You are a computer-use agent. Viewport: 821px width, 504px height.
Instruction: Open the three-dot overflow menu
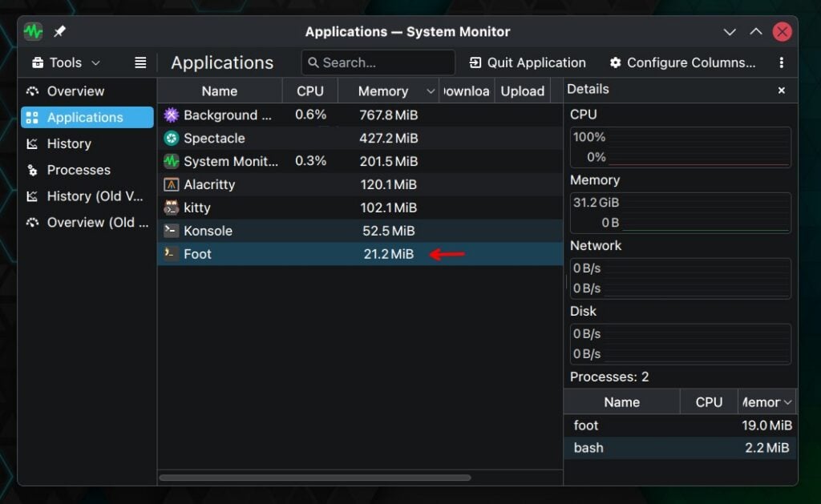(781, 62)
